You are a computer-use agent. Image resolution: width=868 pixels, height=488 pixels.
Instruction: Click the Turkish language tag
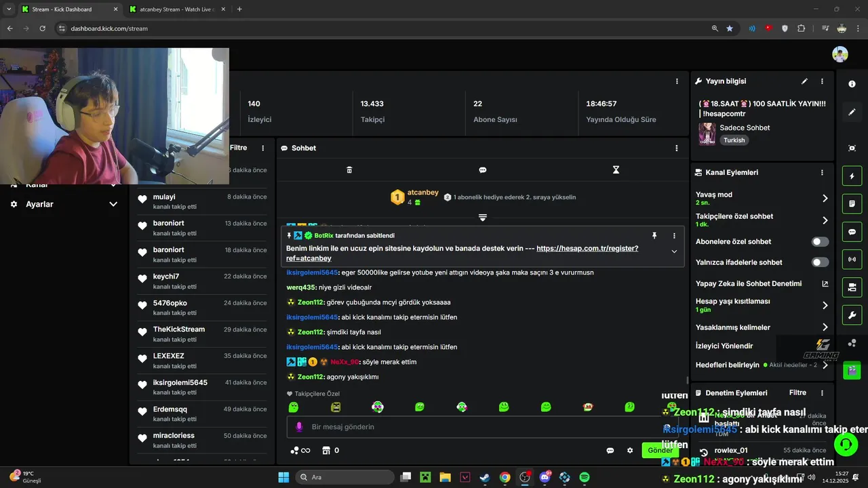click(x=734, y=140)
